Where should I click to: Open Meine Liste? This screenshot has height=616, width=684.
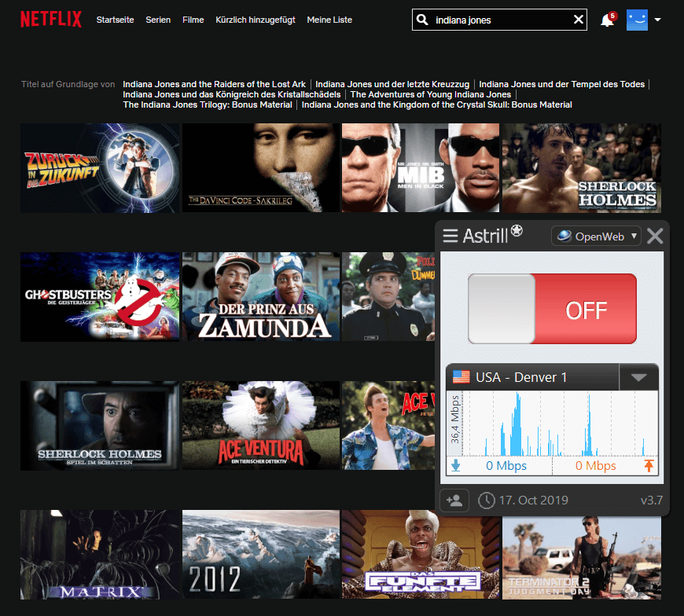[329, 20]
